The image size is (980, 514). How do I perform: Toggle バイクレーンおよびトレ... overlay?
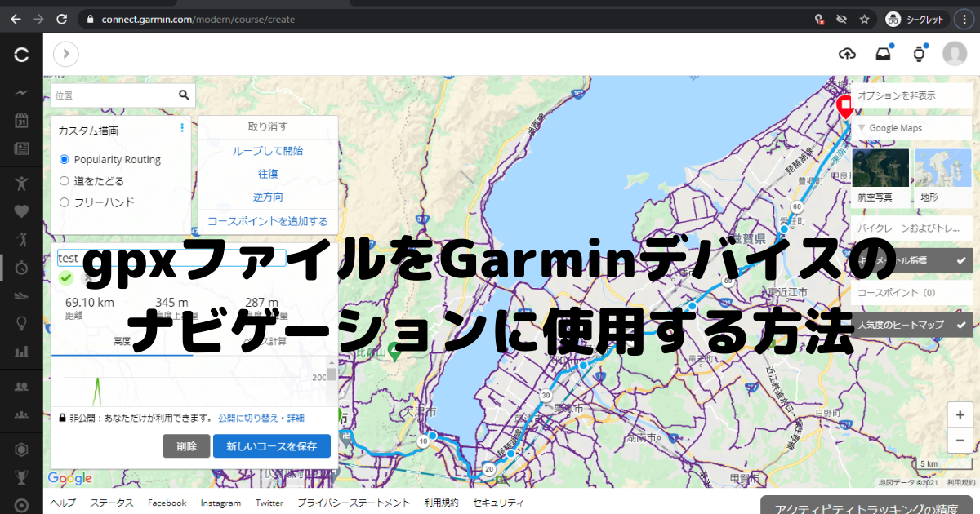(x=911, y=228)
